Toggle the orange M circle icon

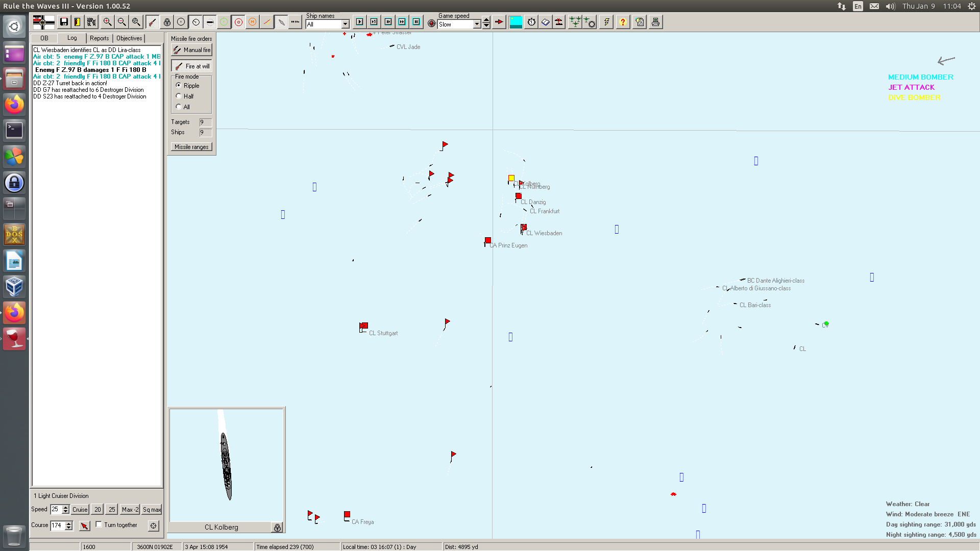click(253, 22)
